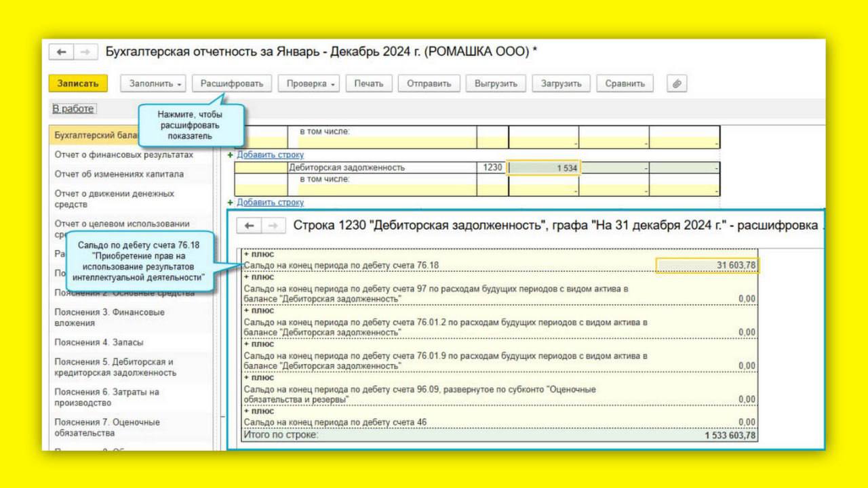The height and width of the screenshot is (488, 868).
Task: Select the cell with value 1 534
Action: coord(544,168)
